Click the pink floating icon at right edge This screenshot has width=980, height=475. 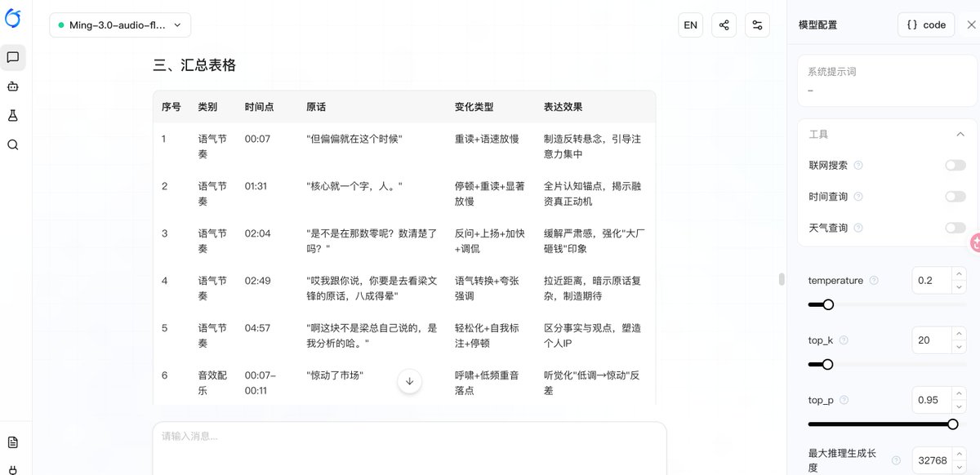pyautogui.click(x=974, y=242)
